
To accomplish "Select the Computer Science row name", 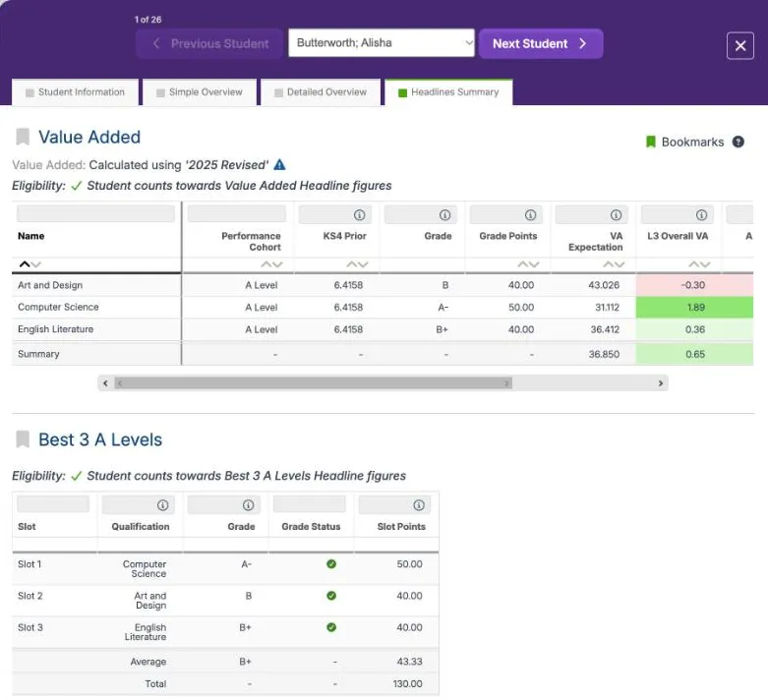I will 58,307.
